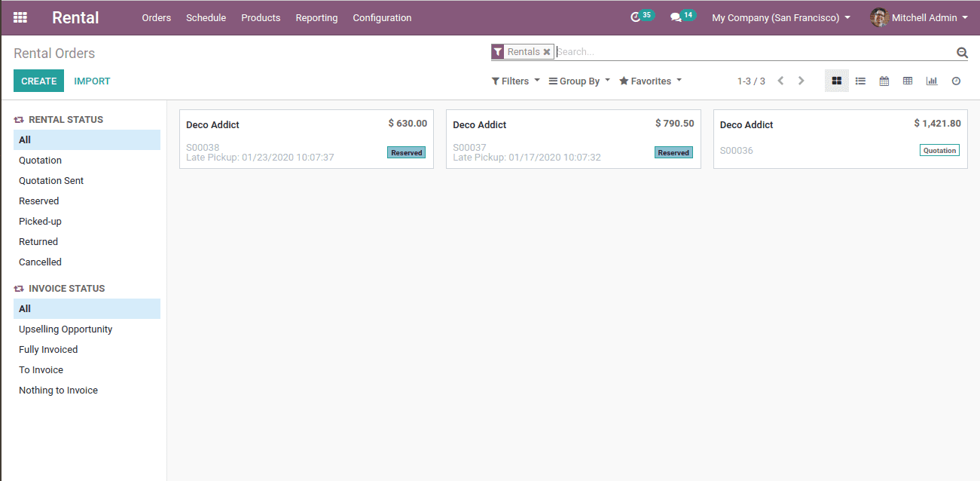This screenshot has height=481, width=980.
Task: Switch to list view
Action: (860, 81)
